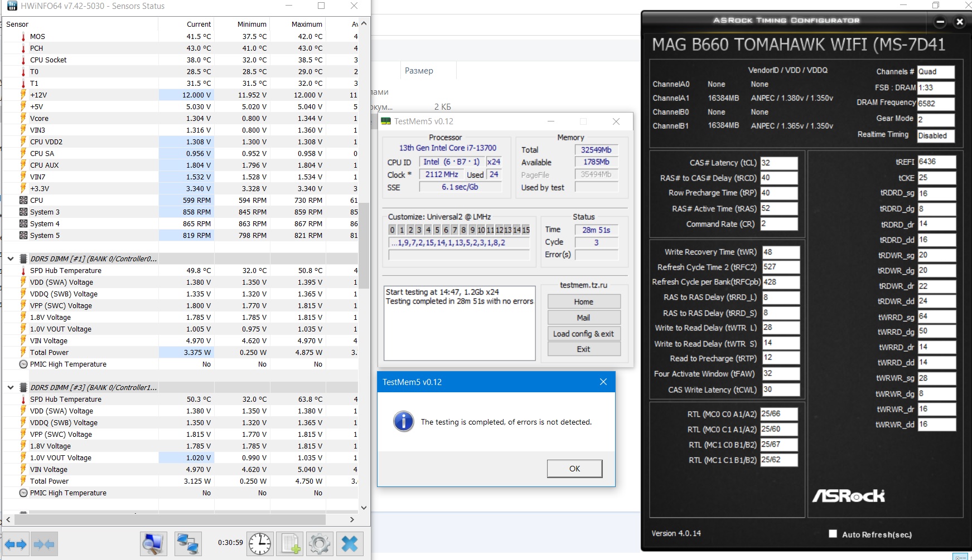The image size is (972, 560).
Task: Click the blue info icon in the TestMem5 dialog
Action: click(404, 421)
